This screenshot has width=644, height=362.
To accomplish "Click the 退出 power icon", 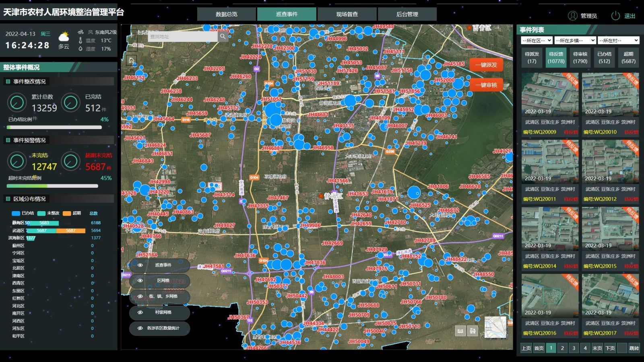I will coord(615,16).
